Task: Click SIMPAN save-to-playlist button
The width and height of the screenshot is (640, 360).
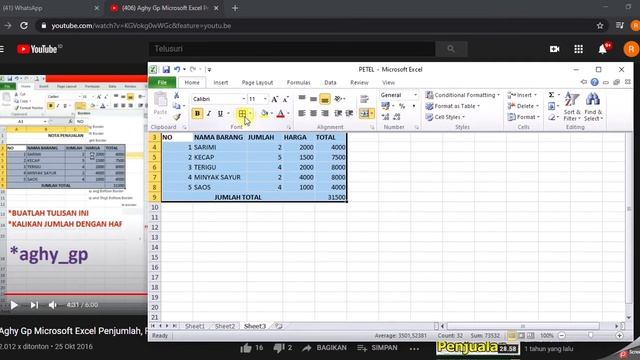Action: point(377,348)
